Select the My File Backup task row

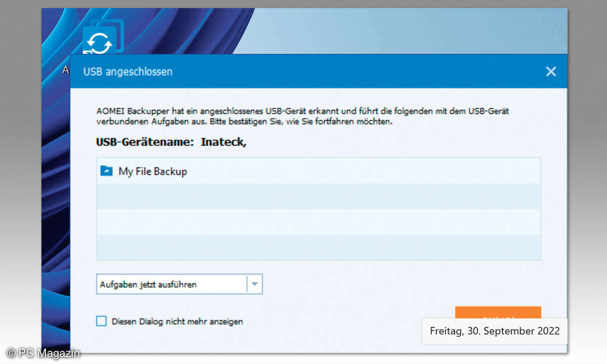tap(318, 171)
